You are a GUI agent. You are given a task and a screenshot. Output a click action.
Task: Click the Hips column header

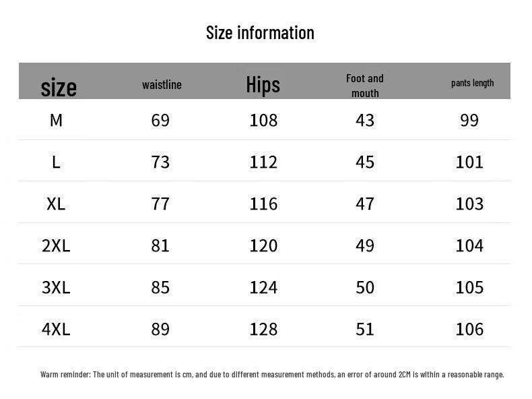tap(263, 84)
